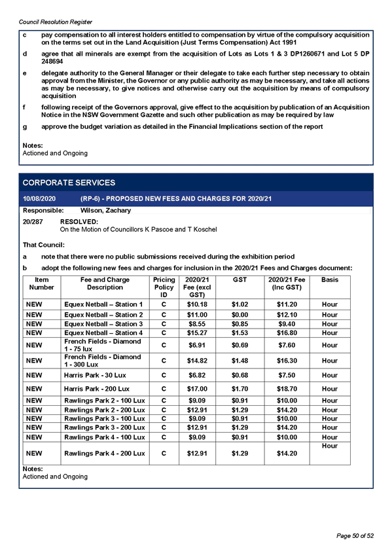This screenshot has width=392, height=555.
Task: Select the French Fields - Diamond 1 - 75 lux description
Action: [103, 345]
